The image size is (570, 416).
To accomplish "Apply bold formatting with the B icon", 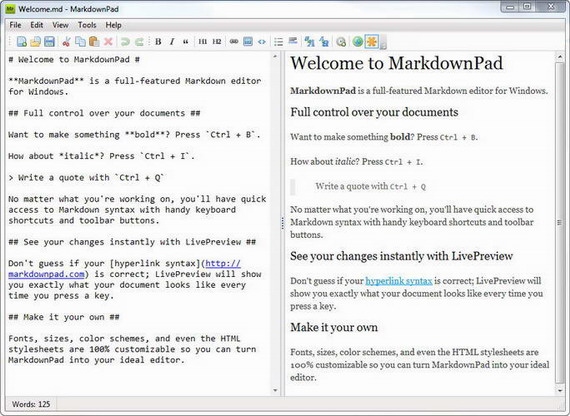I will [158, 42].
